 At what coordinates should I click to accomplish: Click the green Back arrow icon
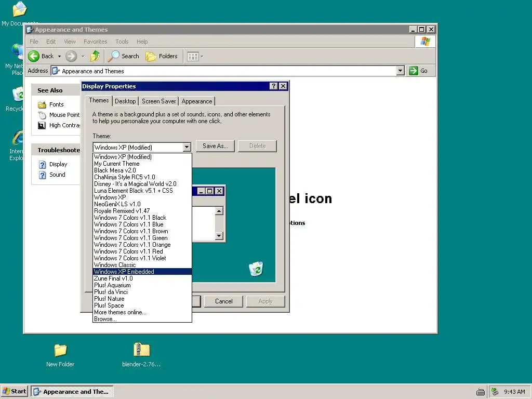pyautogui.click(x=34, y=56)
